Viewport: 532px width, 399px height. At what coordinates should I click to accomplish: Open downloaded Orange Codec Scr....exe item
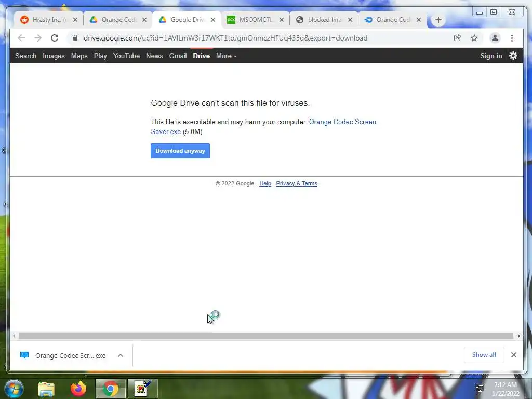pyautogui.click(x=70, y=355)
